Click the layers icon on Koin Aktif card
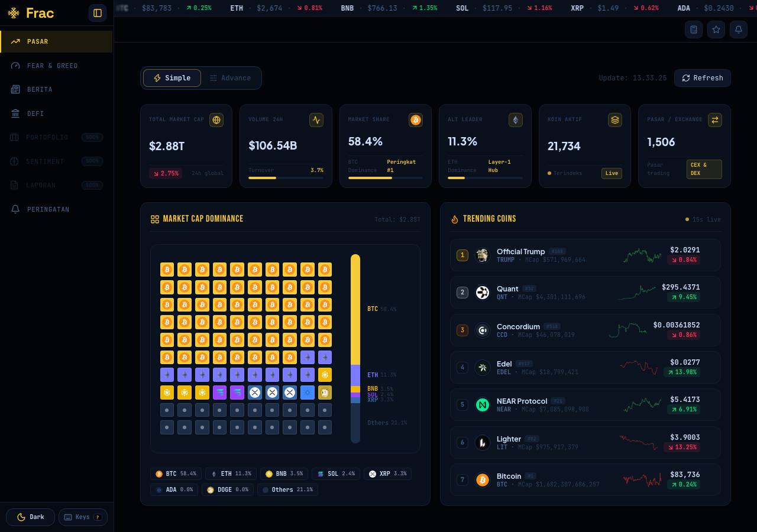 pyautogui.click(x=615, y=120)
